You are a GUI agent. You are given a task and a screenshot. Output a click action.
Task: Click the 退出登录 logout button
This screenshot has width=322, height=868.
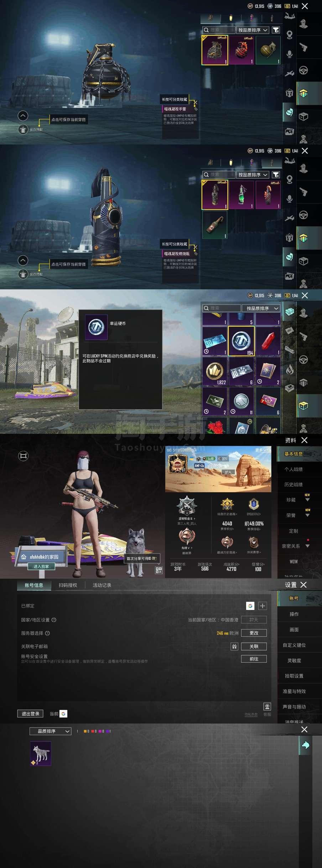30,714
